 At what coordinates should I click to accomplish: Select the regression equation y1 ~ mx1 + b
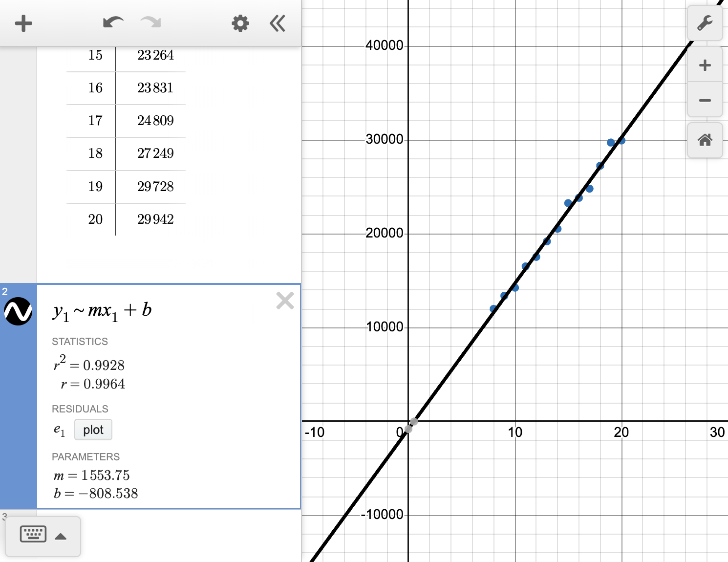103,310
